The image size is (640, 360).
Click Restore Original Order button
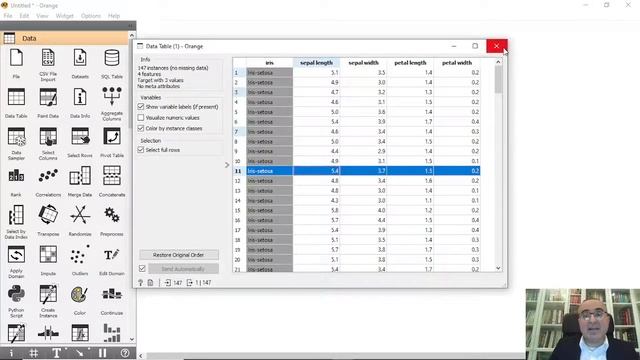point(179,255)
